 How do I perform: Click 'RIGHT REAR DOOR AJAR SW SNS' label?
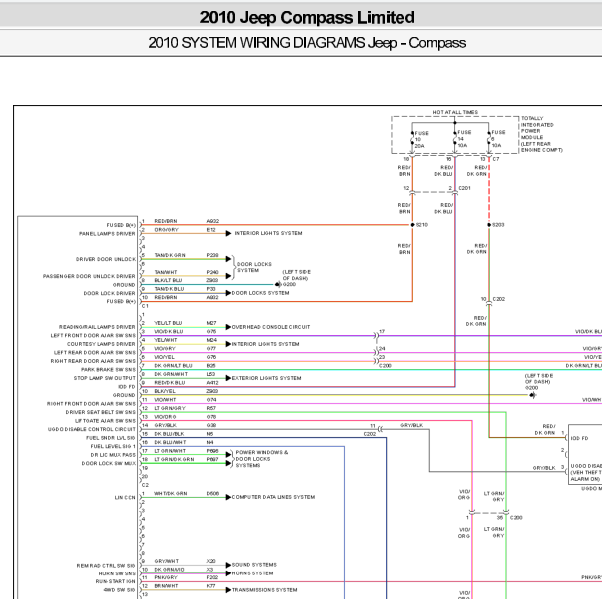(x=93, y=361)
